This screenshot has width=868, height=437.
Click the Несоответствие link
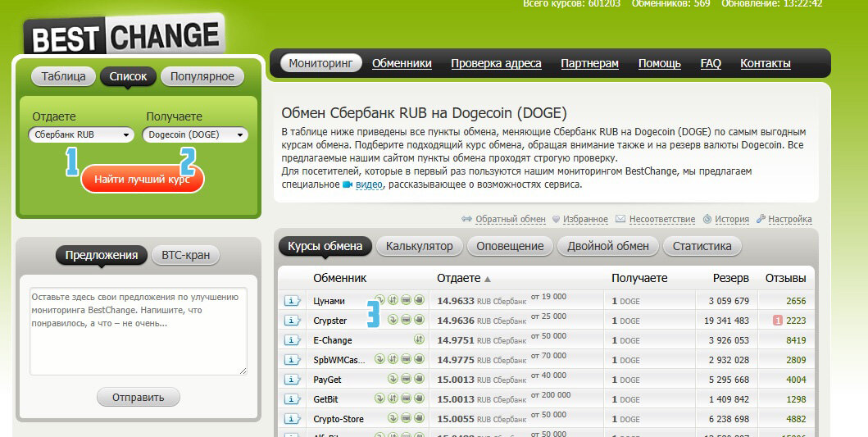[662, 220]
